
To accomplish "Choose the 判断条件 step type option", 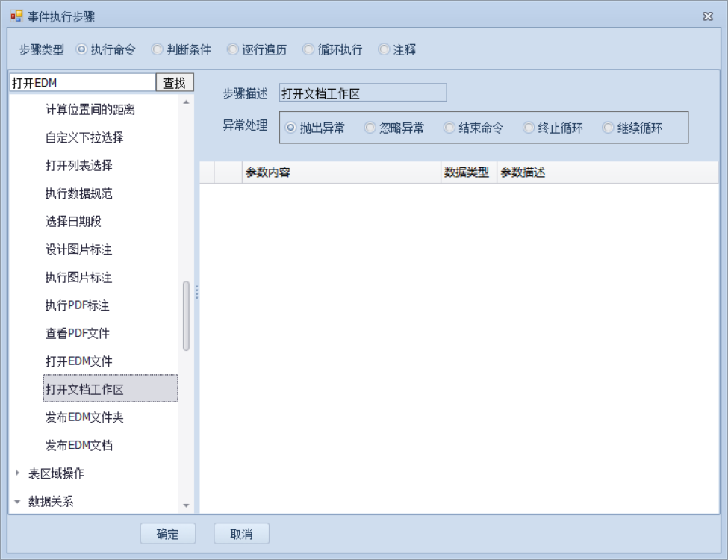I will coord(158,50).
